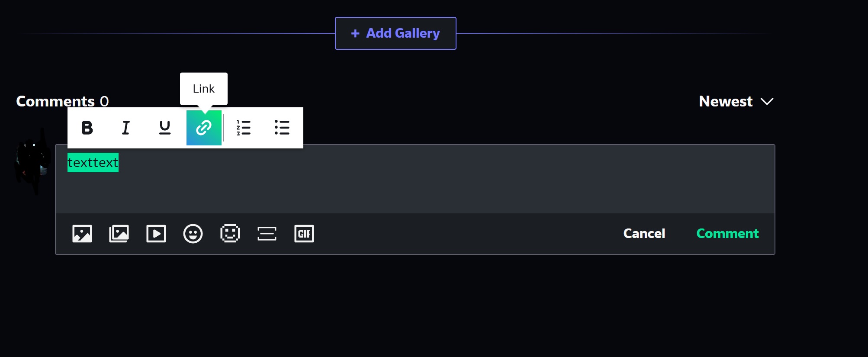
Task: Toggle italic formatting in comment toolbar
Action: pyautogui.click(x=125, y=128)
